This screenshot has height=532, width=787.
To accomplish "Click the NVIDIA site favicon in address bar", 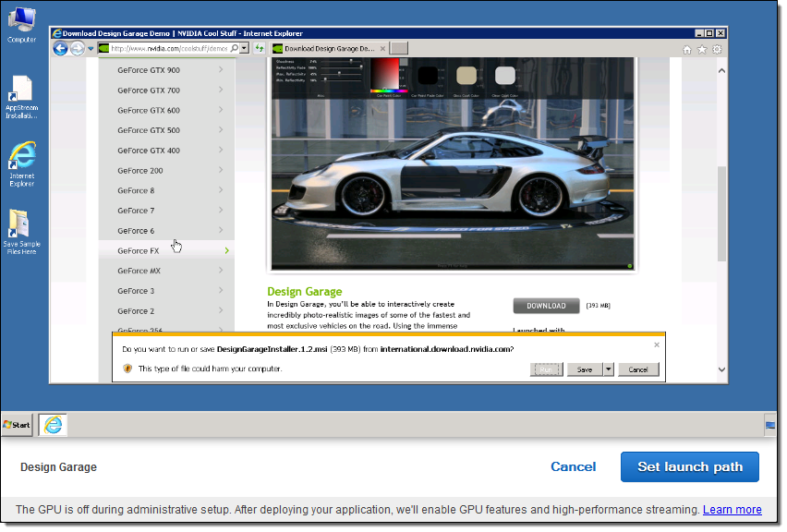I will 103,48.
